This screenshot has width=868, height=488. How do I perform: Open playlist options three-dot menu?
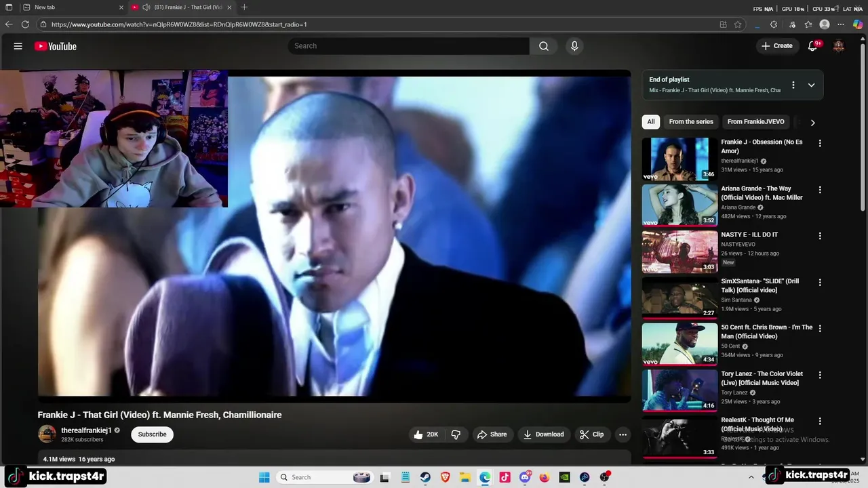pyautogui.click(x=793, y=85)
